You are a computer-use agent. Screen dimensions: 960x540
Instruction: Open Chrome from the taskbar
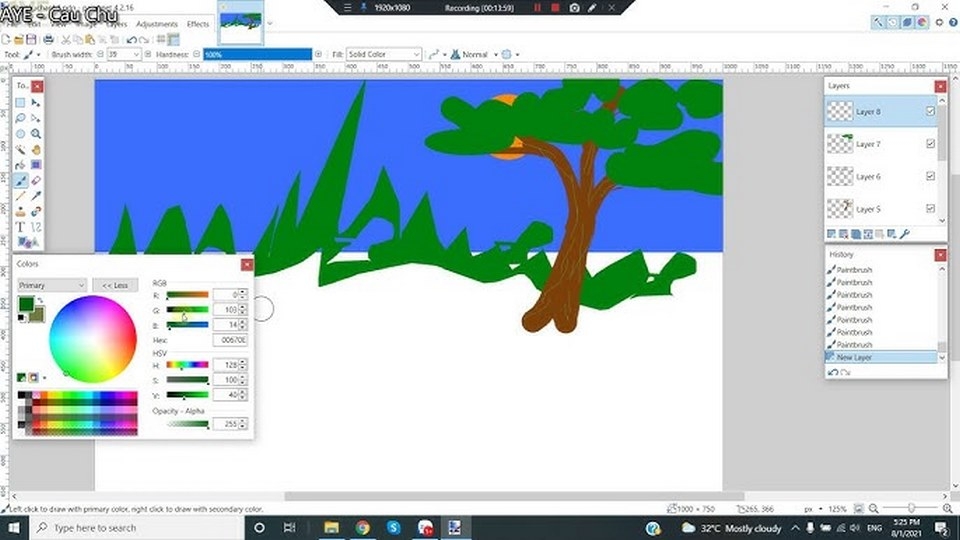[x=362, y=528]
